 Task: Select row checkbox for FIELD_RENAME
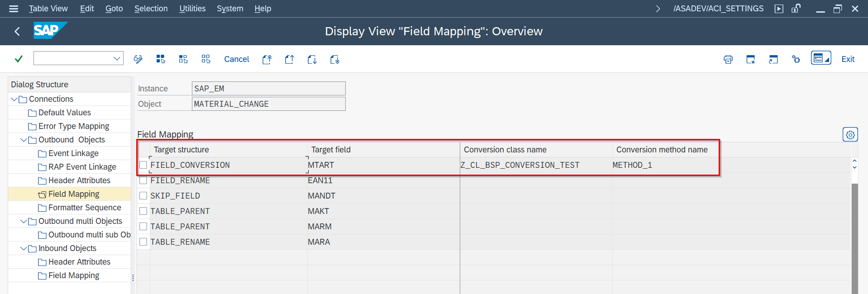coord(143,180)
